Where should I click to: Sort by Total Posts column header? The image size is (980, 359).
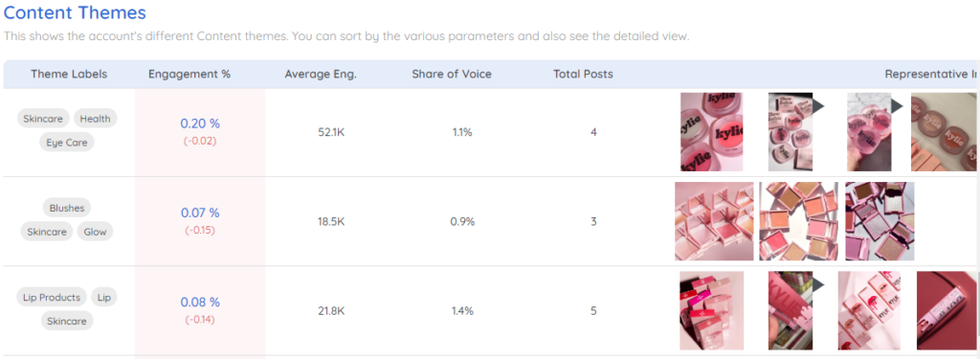[583, 74]
